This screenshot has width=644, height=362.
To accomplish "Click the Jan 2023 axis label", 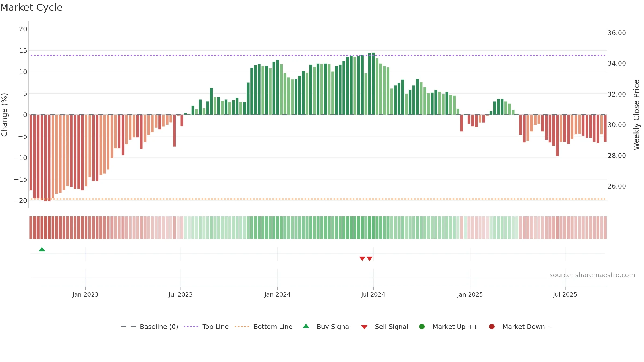I will (x=85, y=295).
